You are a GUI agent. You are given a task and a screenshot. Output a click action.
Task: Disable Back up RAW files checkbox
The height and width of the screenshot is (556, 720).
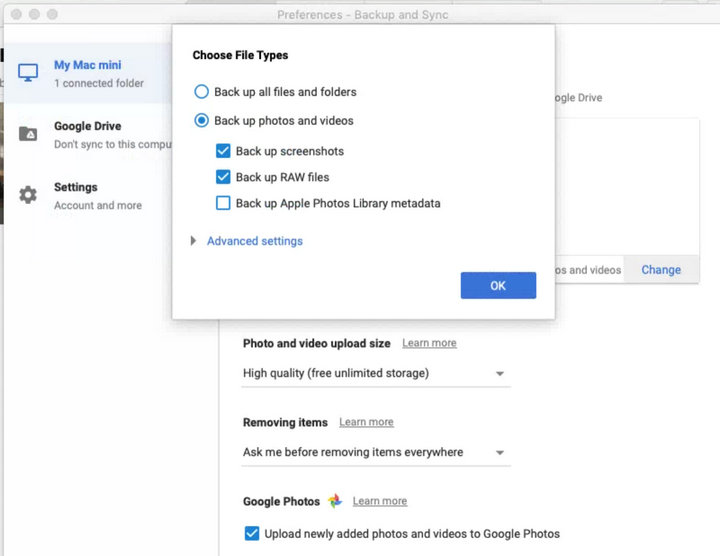[224, 178]
